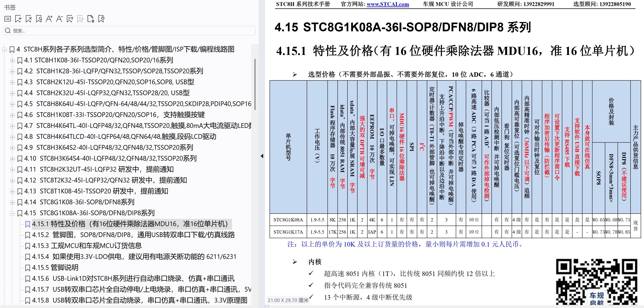Screen dimensions: 644x308
Task: Select bookmark 4.15.3 工规MCU和车规MCU订货信息
Action: 87,246
